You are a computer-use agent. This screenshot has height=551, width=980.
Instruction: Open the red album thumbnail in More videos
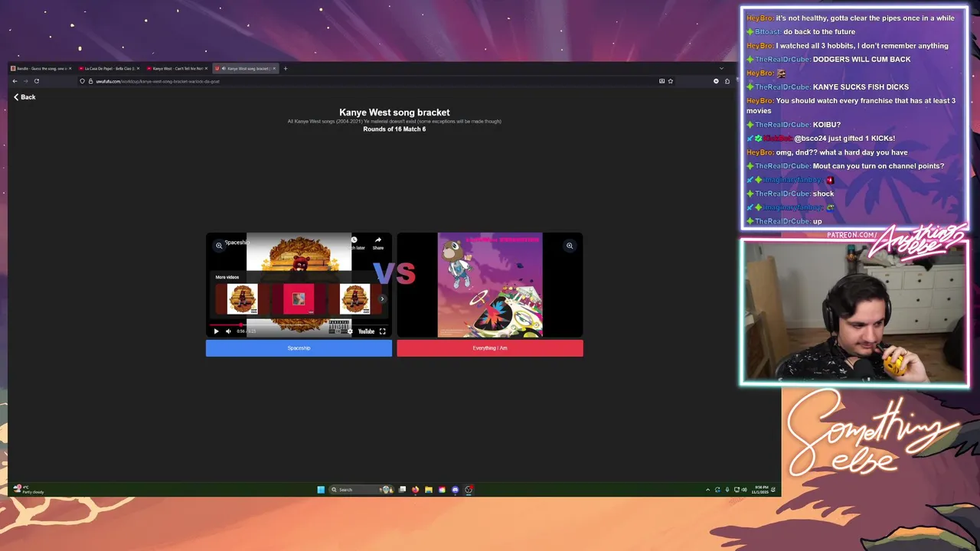point(299,299)
